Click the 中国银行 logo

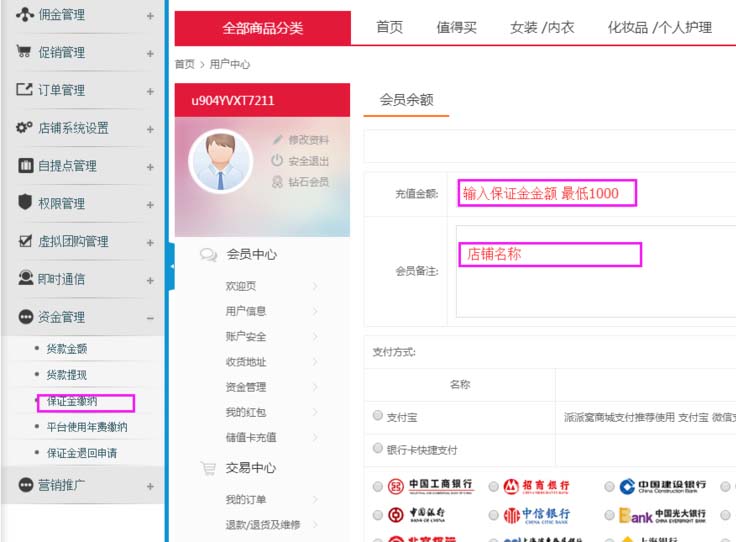416,515
